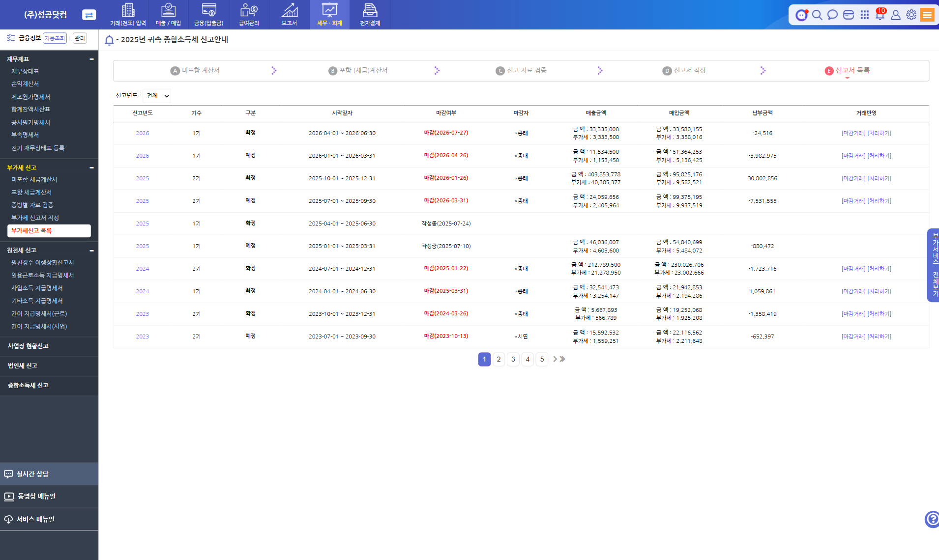
Task: Click 처리하기 for 2026-01-01 row
Action: (x=879, y=156)
